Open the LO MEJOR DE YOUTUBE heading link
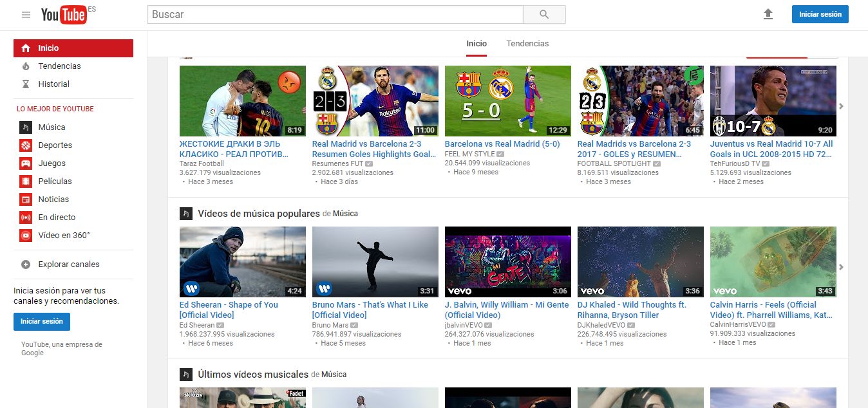This screenshot has width=868, height=408. pyautogui.click(x=55, y=109)
